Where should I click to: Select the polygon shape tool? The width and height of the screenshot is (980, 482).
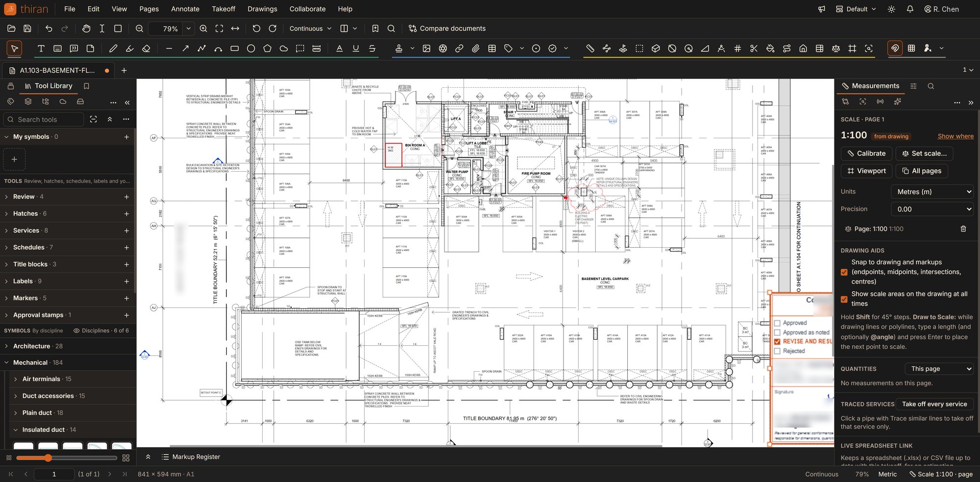coord(267,49)
